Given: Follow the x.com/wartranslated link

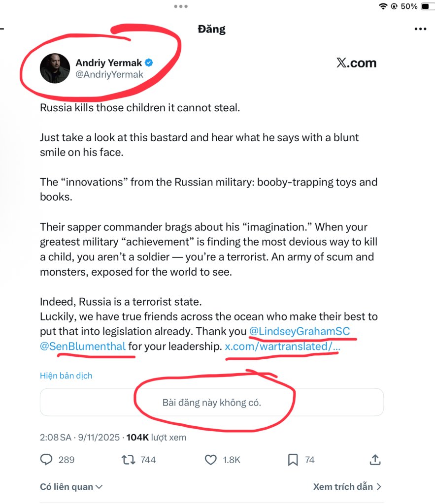Looking at the screenshot, I should coord(282,346).
